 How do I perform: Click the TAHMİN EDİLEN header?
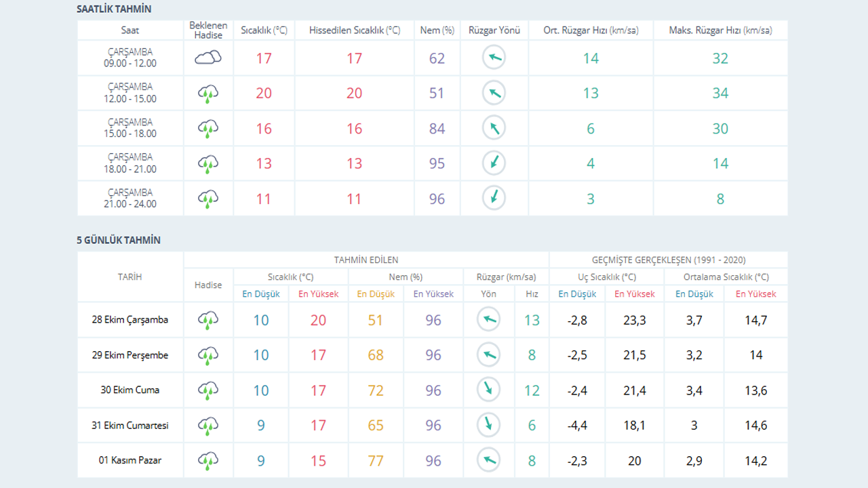(366, 260)
